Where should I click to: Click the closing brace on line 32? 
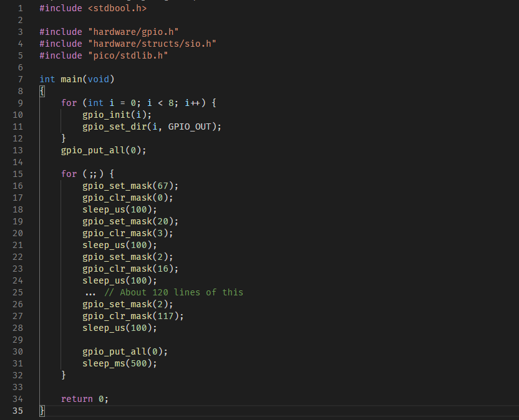[64, 376]
